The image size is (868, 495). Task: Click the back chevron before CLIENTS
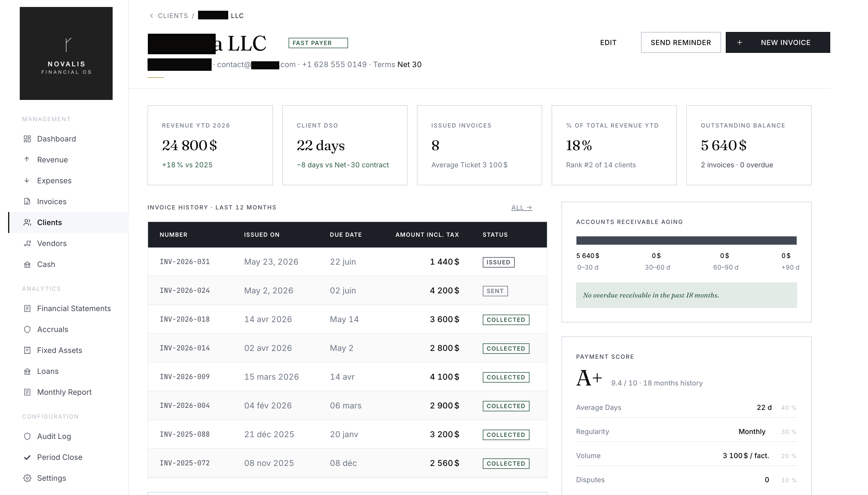pyautogui.click(x=152, y=16)
